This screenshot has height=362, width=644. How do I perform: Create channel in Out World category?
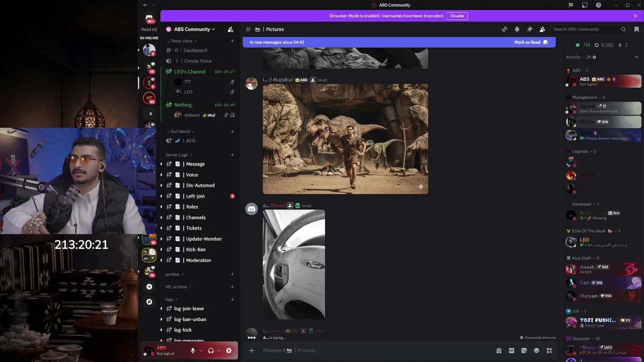click(x=232, y=131)
